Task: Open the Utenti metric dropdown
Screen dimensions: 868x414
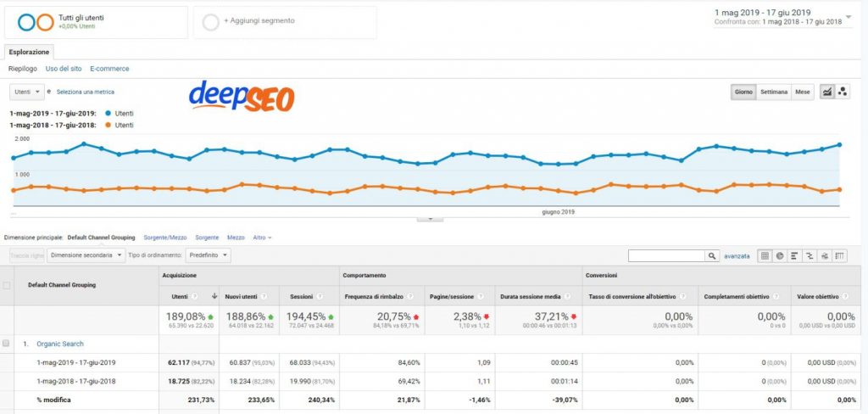Action: [x=26, y=92]
